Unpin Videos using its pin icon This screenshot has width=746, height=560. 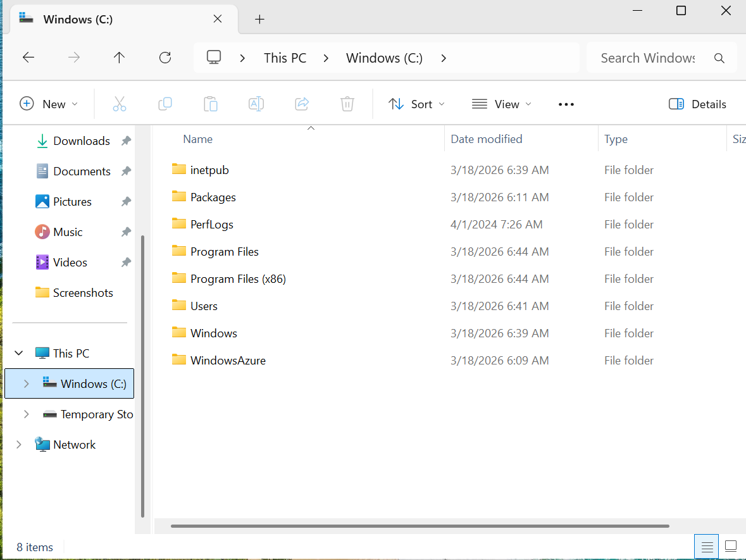[126, 262]
